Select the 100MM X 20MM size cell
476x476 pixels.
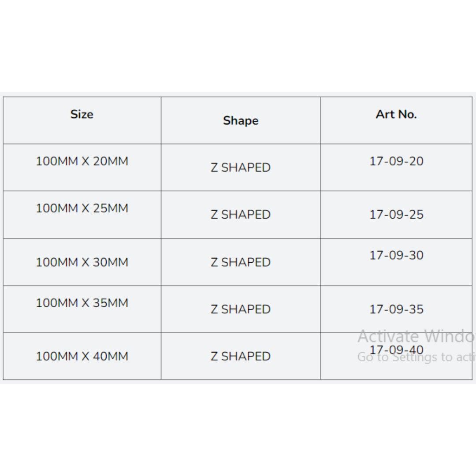[x=82, y=161]
